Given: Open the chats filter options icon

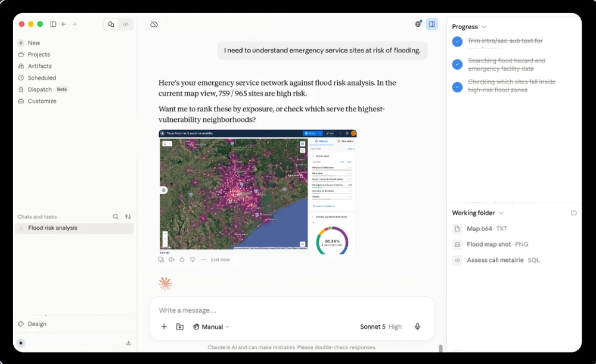Looking at the screenshot, I should (128, 217).
